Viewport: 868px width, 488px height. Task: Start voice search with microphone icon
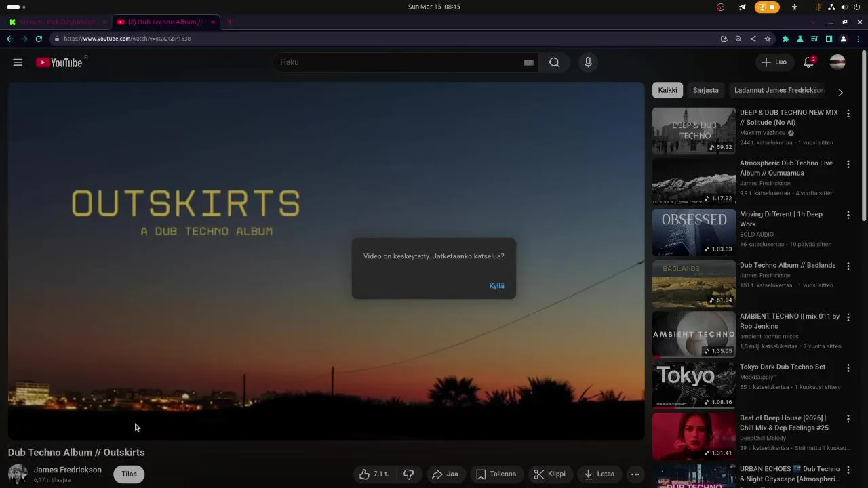pyautogui.click(x=588, y=62)
